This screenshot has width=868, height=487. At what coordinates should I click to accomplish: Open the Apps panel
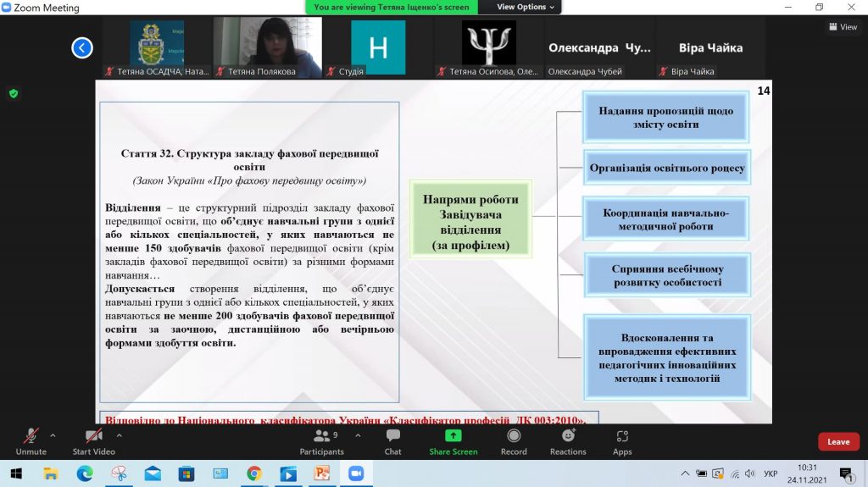pos(622,440)
